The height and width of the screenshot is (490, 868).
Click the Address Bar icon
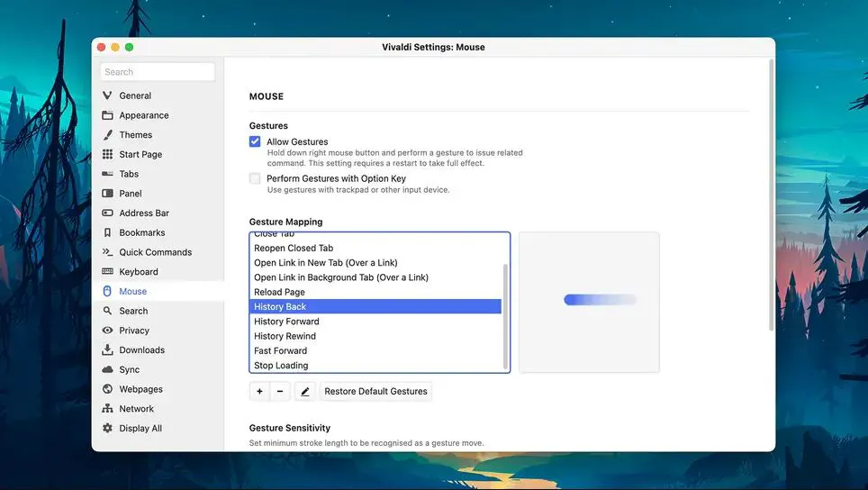(107, 213)
